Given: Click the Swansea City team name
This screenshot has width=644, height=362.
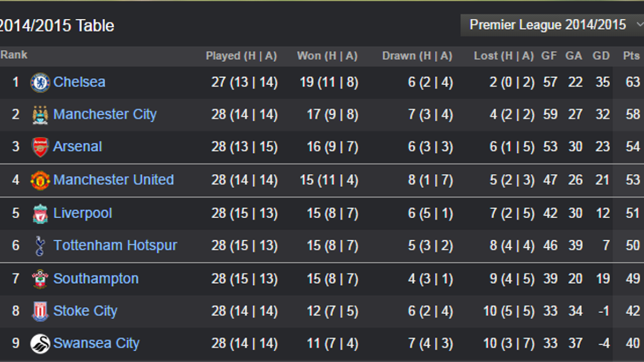Looking at the screenshot, I should [97, 343].
